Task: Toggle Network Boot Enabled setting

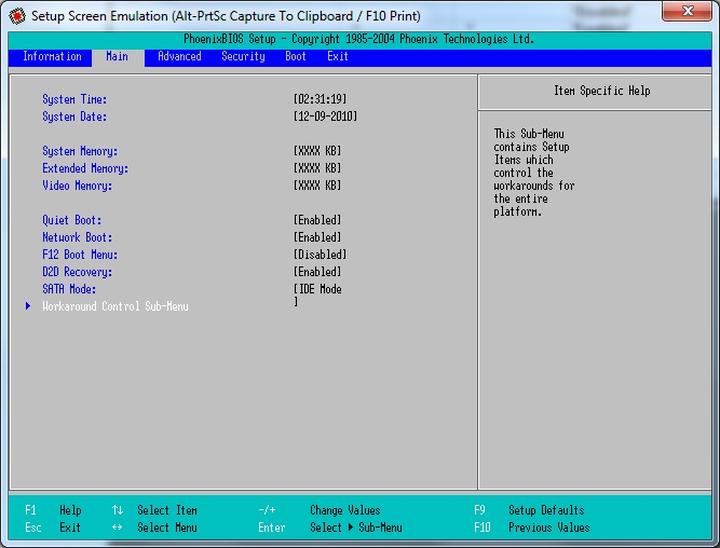Action: click(317, 238)
